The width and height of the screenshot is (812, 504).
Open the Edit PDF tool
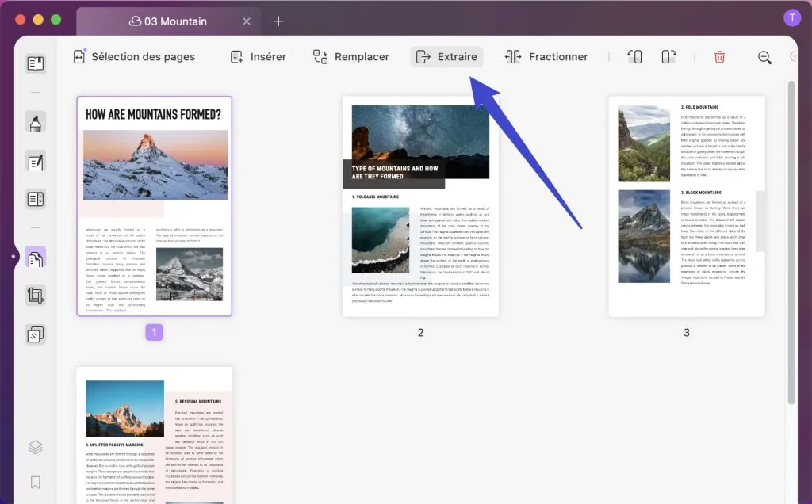click(x=35, y=162)
